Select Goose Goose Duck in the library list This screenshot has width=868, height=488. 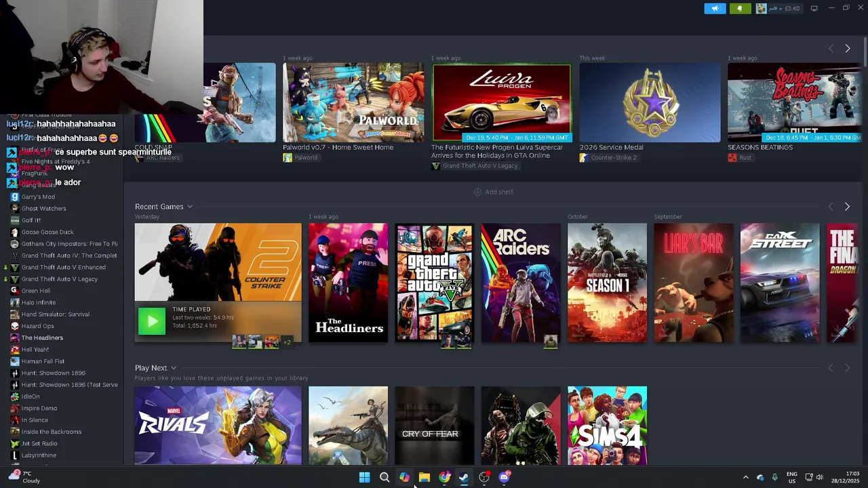click(47, 232)
